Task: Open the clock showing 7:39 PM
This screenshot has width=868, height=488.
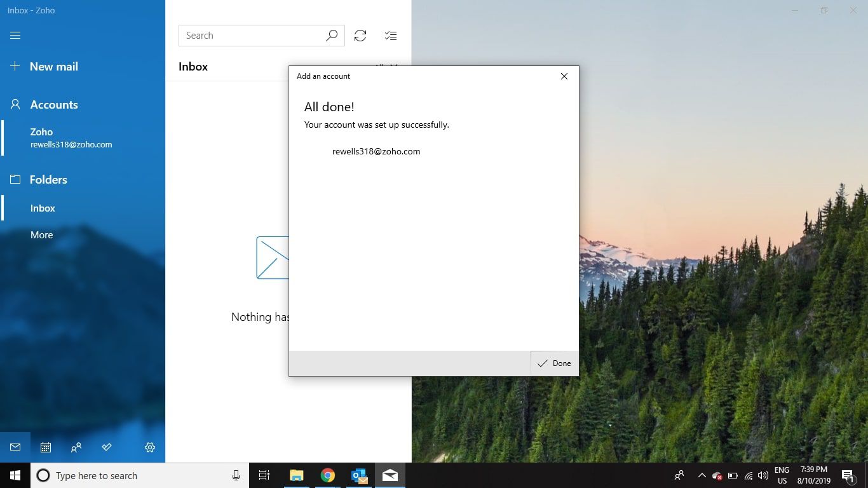Action: pos(814,475)
